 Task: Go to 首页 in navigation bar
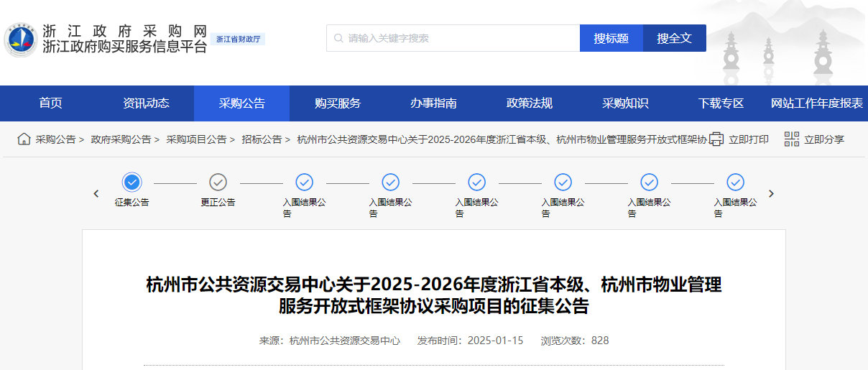[x=50, y=103]
